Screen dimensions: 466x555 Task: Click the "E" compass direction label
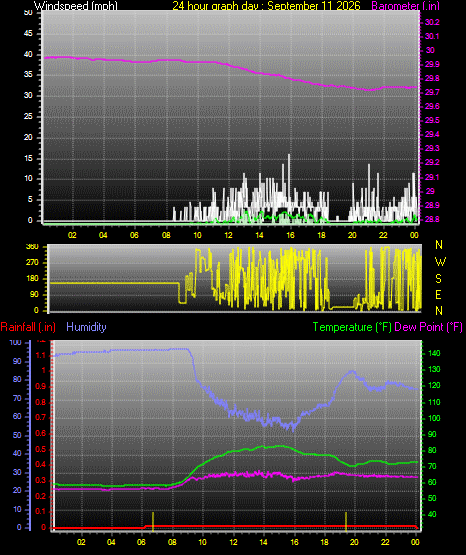[x=438, y=295]
